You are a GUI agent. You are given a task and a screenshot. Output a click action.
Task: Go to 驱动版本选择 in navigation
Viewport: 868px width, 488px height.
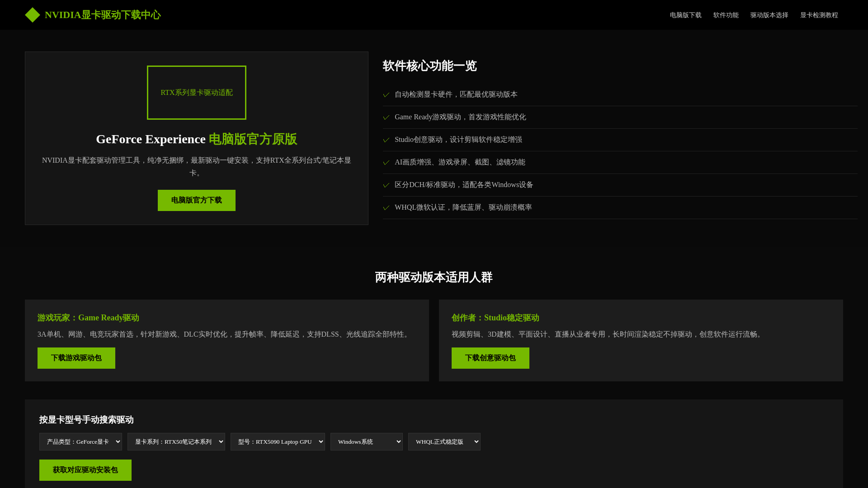[769, 15]
